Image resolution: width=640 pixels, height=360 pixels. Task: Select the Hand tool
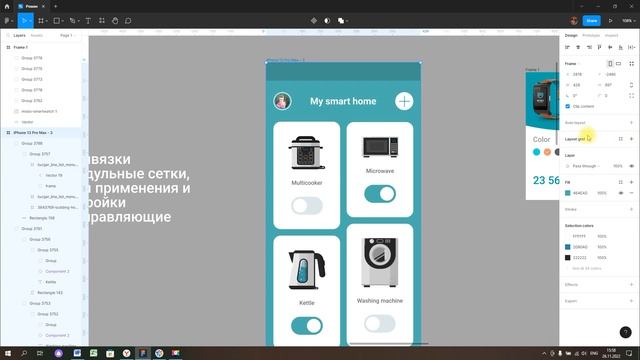(x=115, y=20)
